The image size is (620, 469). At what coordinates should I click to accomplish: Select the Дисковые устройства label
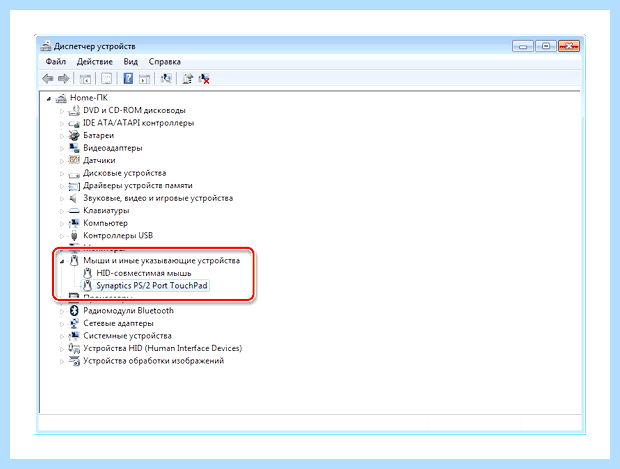coord(125,173)
